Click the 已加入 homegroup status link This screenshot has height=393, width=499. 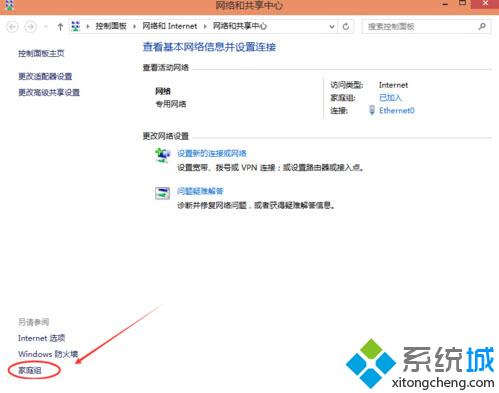390,98
